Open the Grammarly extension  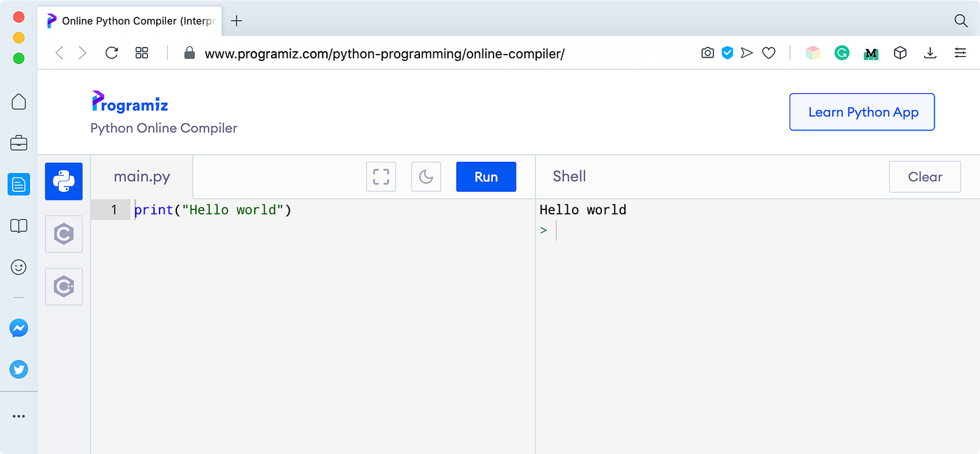[x=842, y=53]
